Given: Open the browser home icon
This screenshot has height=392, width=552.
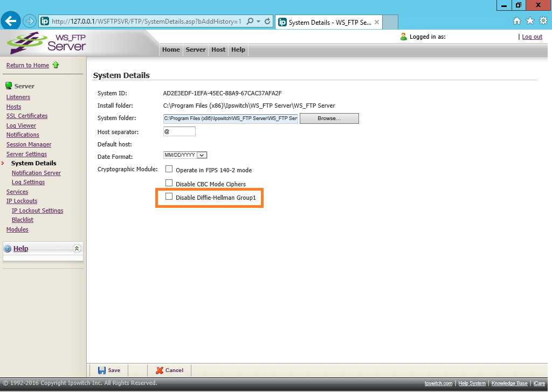Looking at the screenshot, I should [x=516, y=21].
